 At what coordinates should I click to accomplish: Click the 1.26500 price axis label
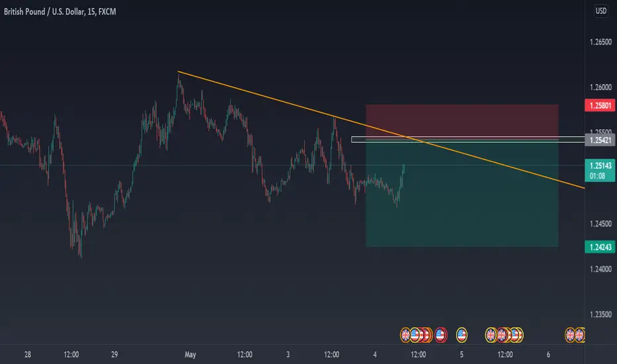click(600, 42)
